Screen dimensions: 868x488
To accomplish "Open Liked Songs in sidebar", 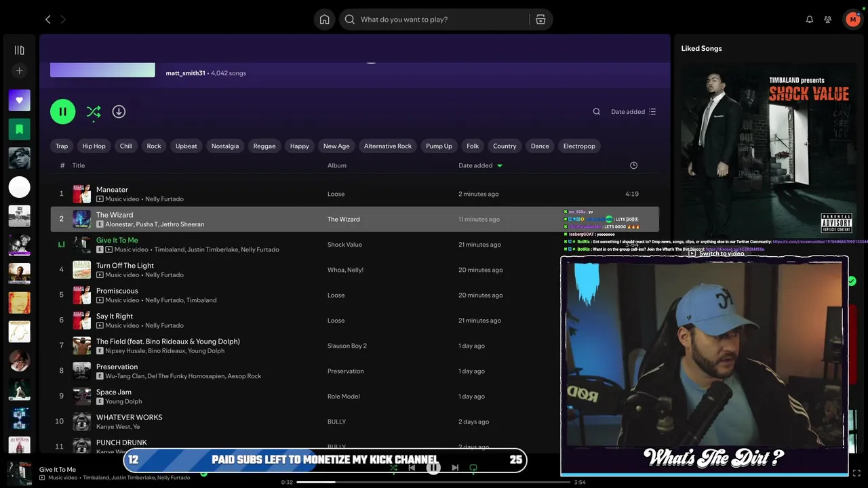I will [19, 100].
